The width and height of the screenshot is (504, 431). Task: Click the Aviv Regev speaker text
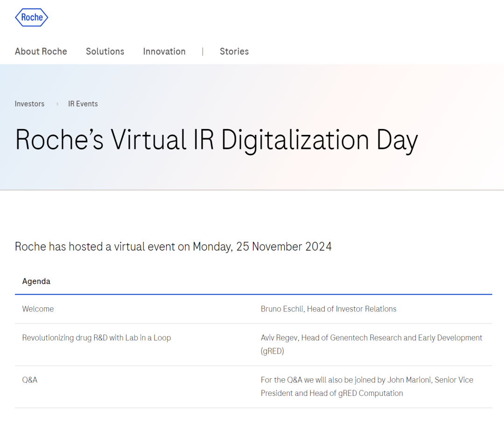(x=371, y=345)
